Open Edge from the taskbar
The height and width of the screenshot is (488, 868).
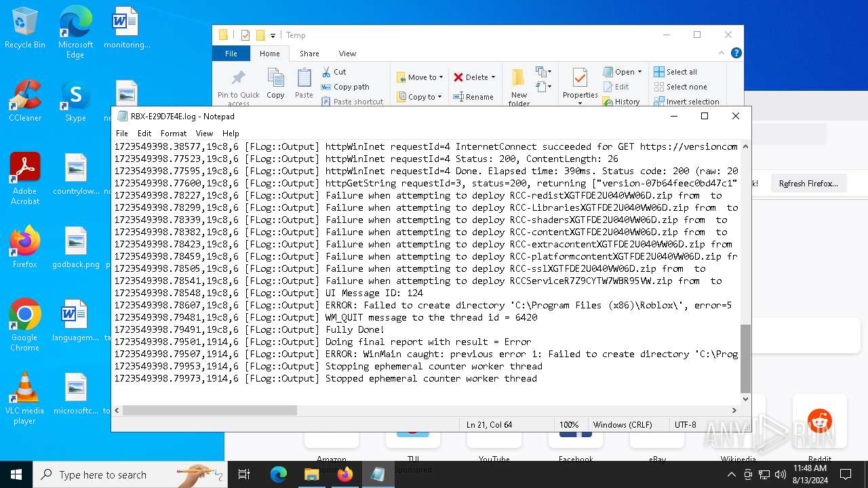coord(279,474)
